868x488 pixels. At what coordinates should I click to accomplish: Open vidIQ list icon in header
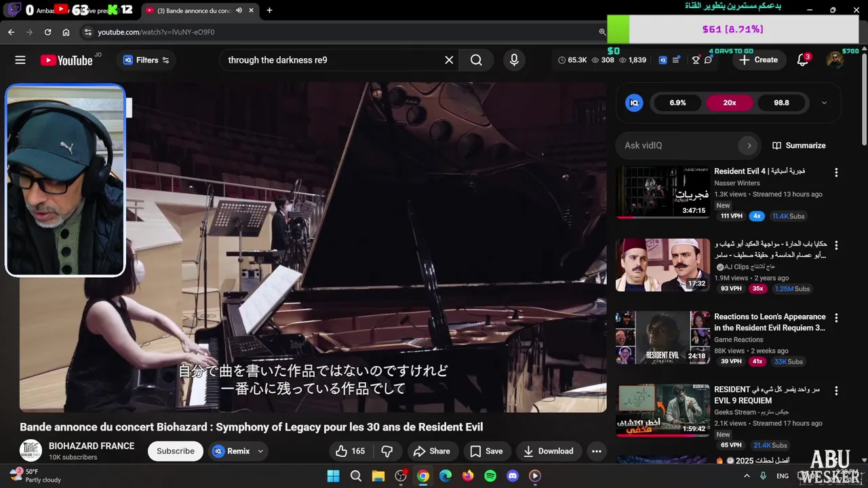coord(676,60)
